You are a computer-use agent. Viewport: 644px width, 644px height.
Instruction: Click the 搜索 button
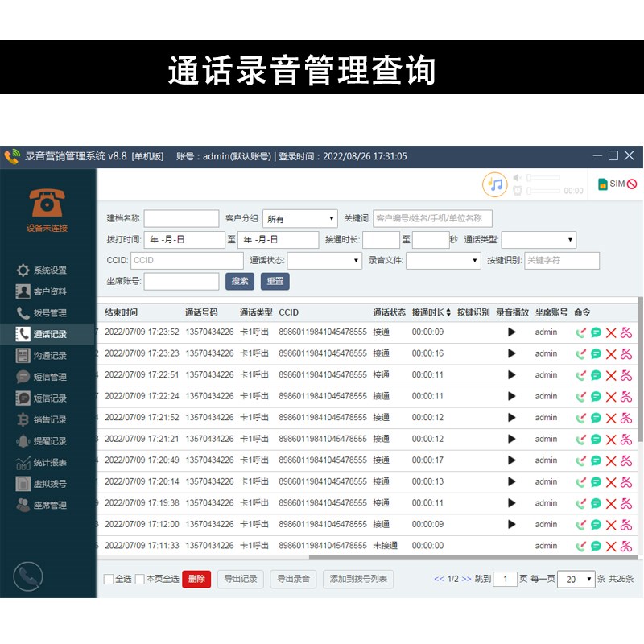click(x=240, y=281)
